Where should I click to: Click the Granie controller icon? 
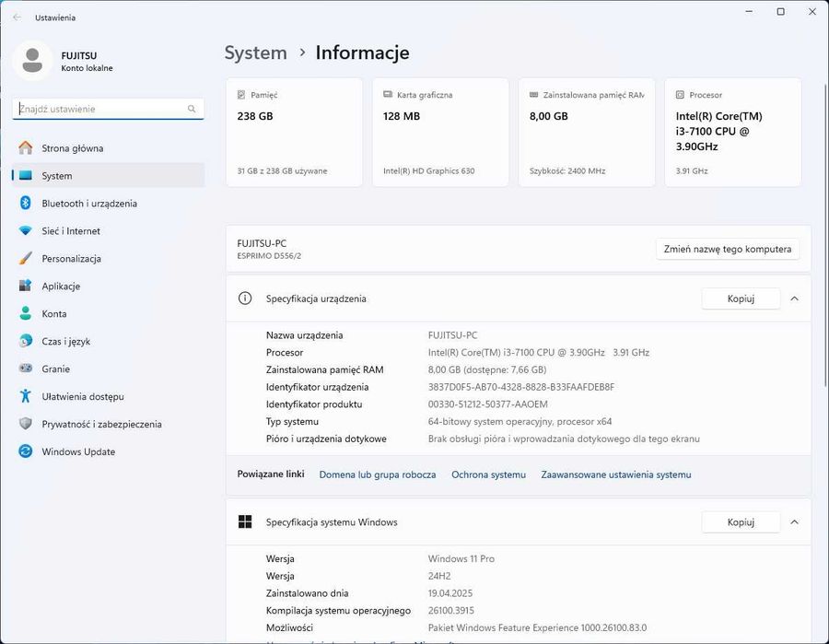pos(26,369)
